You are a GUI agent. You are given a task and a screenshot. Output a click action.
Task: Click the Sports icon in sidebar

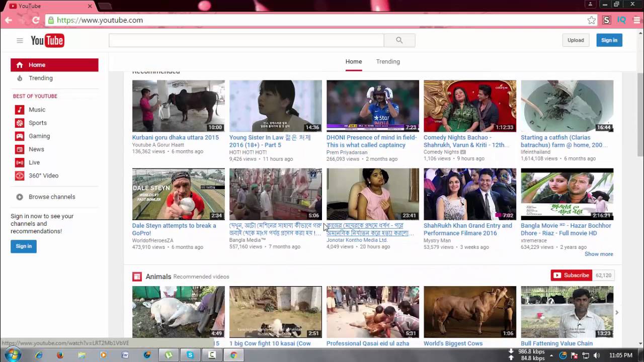click(20, 123)
